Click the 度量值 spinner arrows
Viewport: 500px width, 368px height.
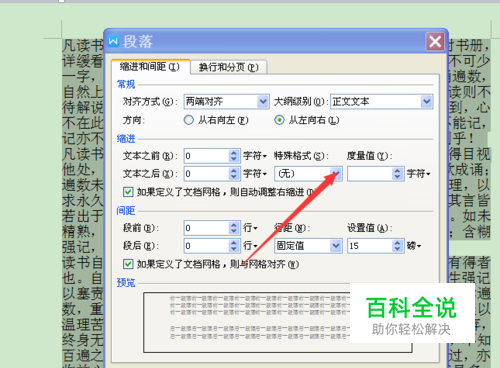tap(397, 174)
